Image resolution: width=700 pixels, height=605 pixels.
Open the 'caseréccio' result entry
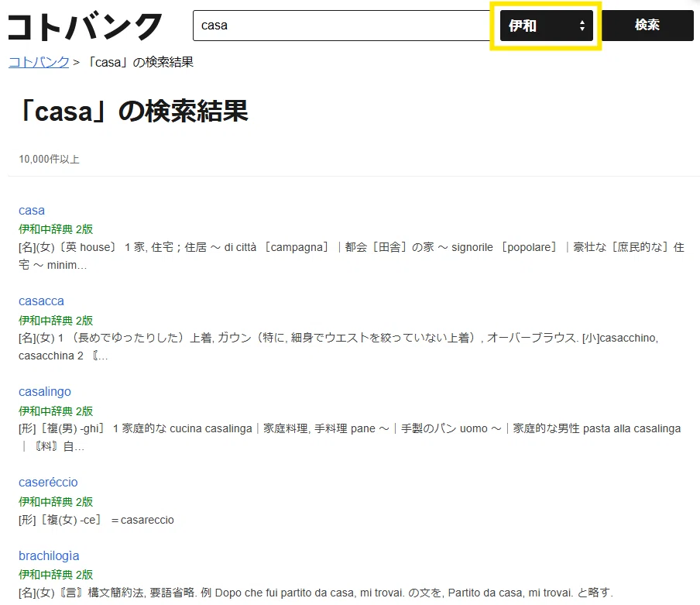coord(48,482)
